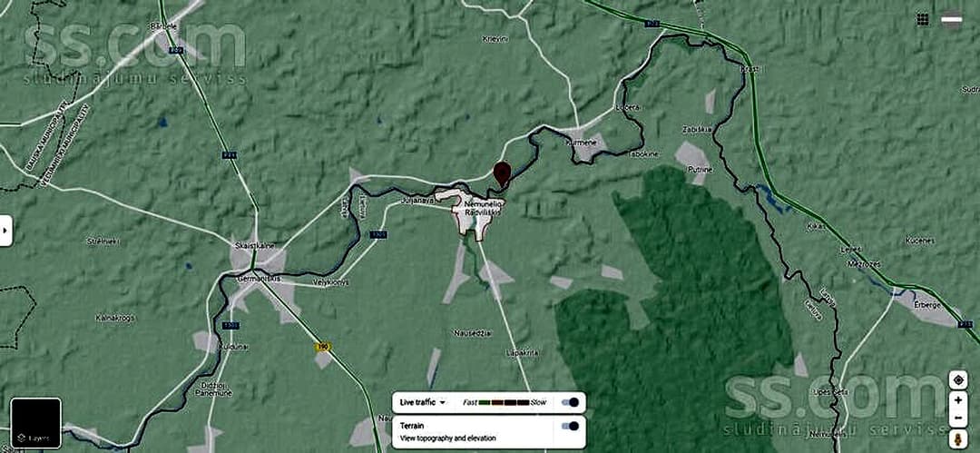This screenshot has width=980, height=453.
Task: Click the Strēlnieki place label
Action: coord(103,241)
